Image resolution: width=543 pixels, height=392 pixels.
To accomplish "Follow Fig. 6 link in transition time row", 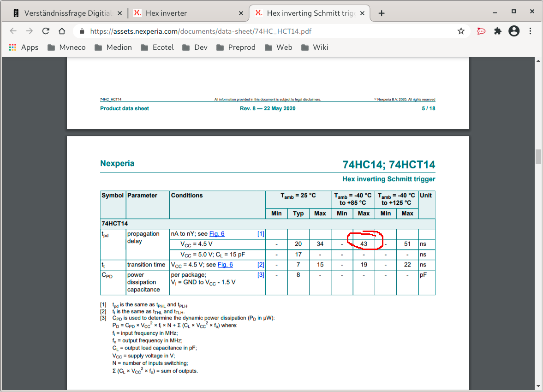I will (225, 265).
